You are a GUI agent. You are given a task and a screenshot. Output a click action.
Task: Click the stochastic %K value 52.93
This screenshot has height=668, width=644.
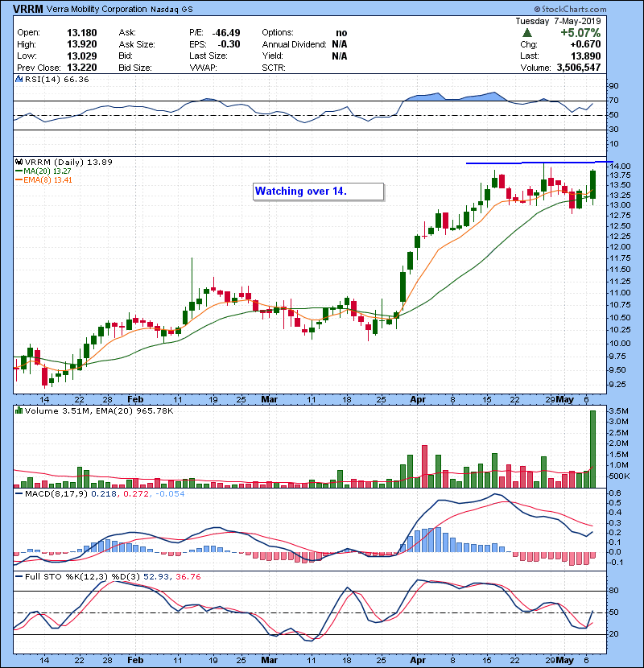[156, 577]
